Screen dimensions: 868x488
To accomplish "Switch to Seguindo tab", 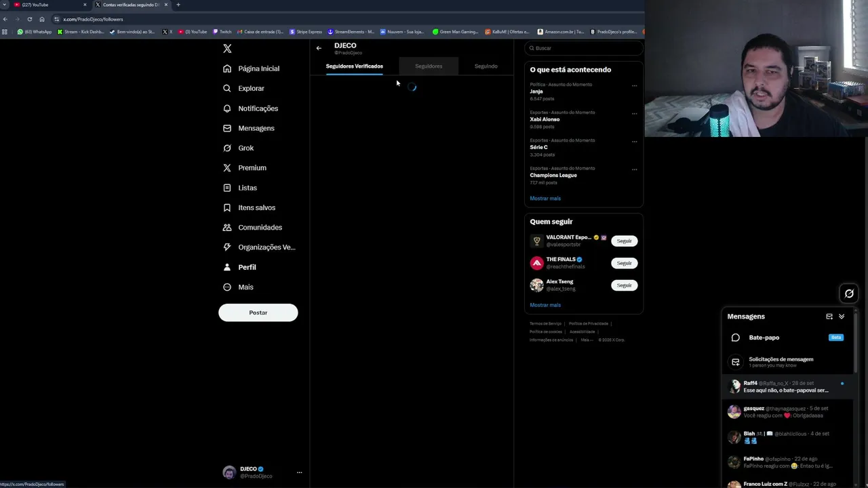I will [486, 66].
